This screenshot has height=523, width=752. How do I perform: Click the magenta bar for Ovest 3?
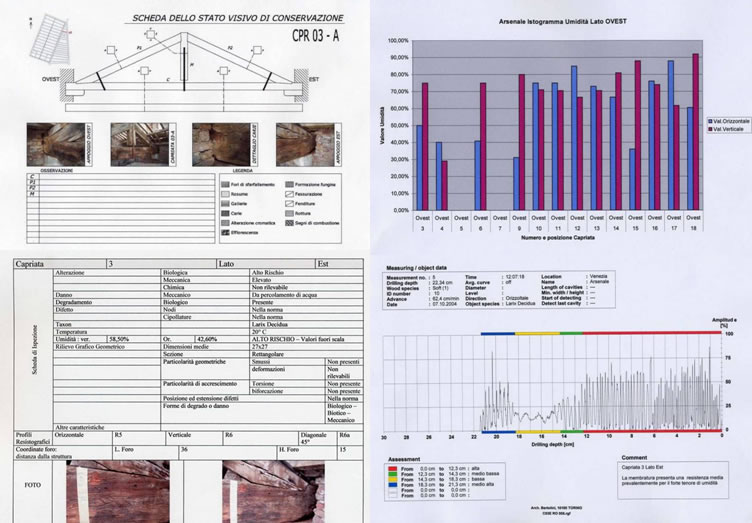click(x=425, y=146)
